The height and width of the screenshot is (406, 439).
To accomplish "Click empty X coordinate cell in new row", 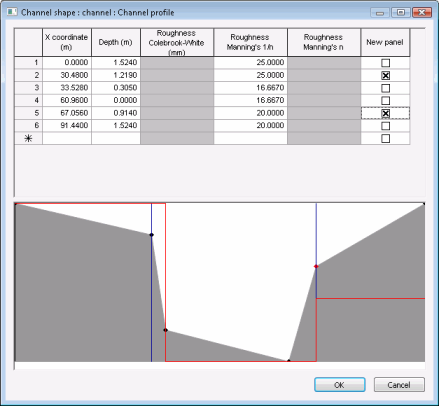I will point(67,138).
